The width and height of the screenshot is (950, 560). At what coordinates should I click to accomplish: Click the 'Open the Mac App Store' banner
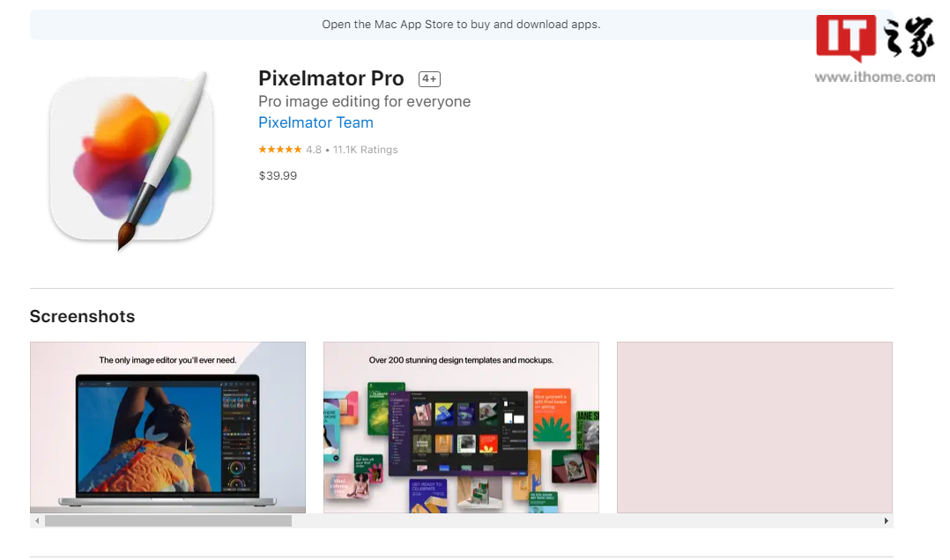coord(461,25)
